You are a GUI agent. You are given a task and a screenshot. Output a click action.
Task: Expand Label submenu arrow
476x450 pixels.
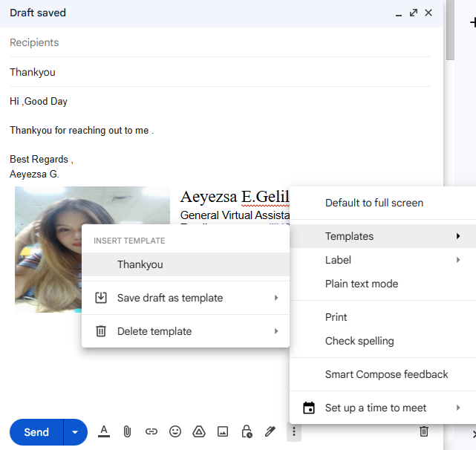pos(458,260)
